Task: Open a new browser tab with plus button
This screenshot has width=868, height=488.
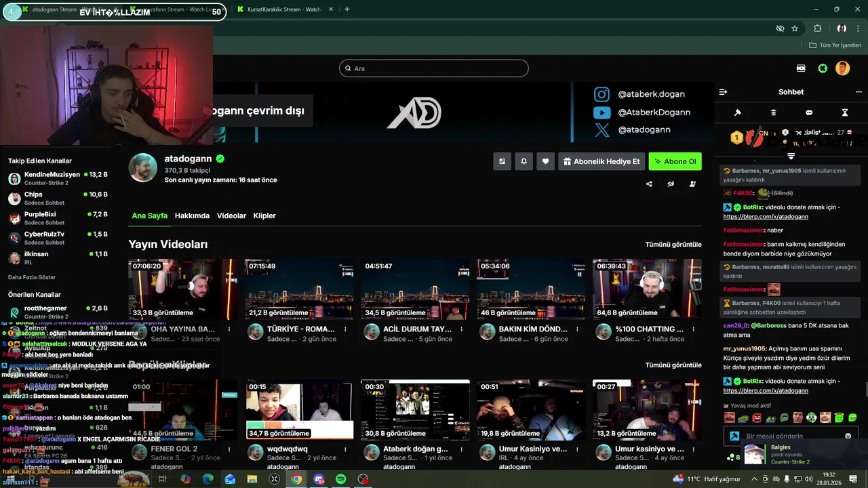Action: (347, 9)
